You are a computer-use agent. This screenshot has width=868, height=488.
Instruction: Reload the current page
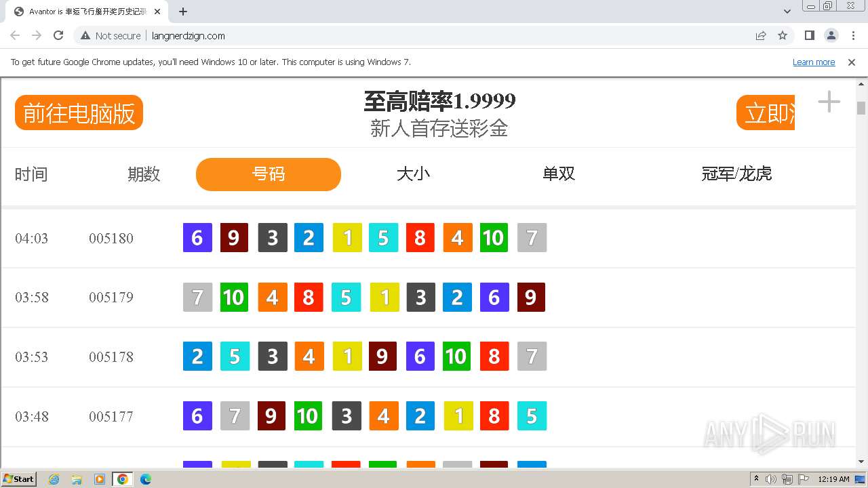[x=58, y=35]
